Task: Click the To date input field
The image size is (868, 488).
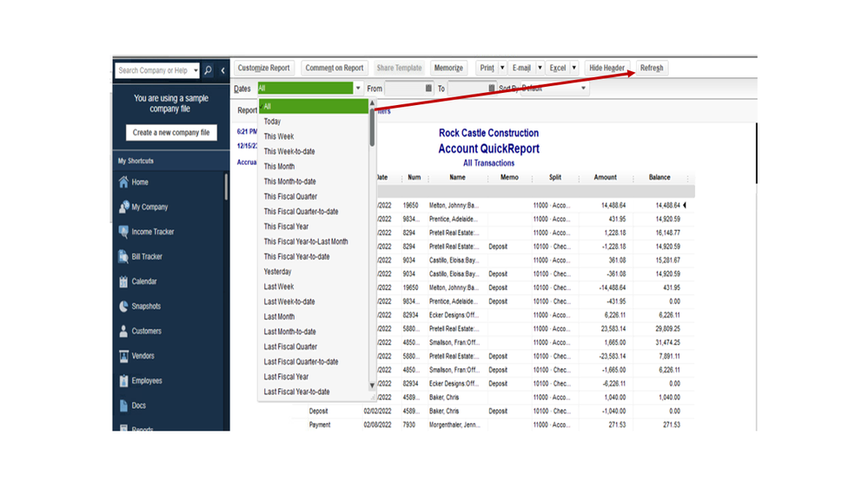Action: pos(467,88)
